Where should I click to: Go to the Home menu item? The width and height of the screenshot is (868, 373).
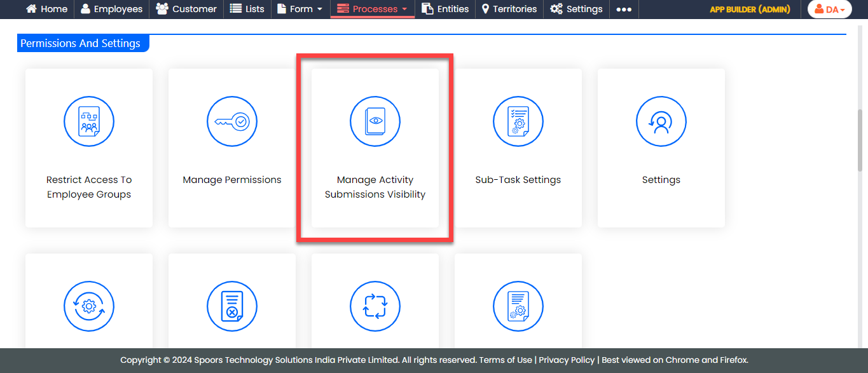[x=46, y=9]
